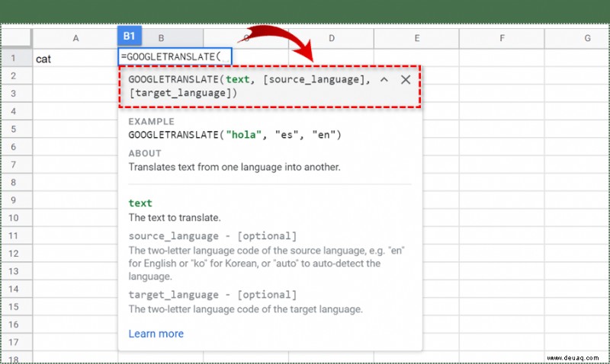Select cell A2
The image size is (610, 364).
[75, 75]
